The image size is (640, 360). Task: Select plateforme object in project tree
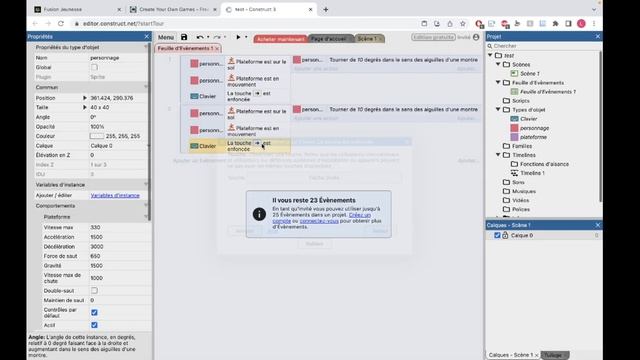click(533, 137)
